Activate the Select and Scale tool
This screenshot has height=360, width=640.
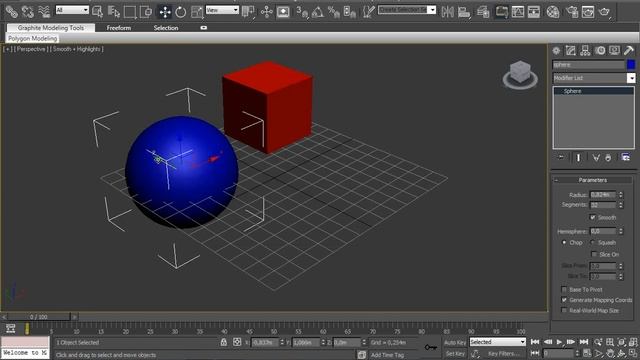[197, 12]
